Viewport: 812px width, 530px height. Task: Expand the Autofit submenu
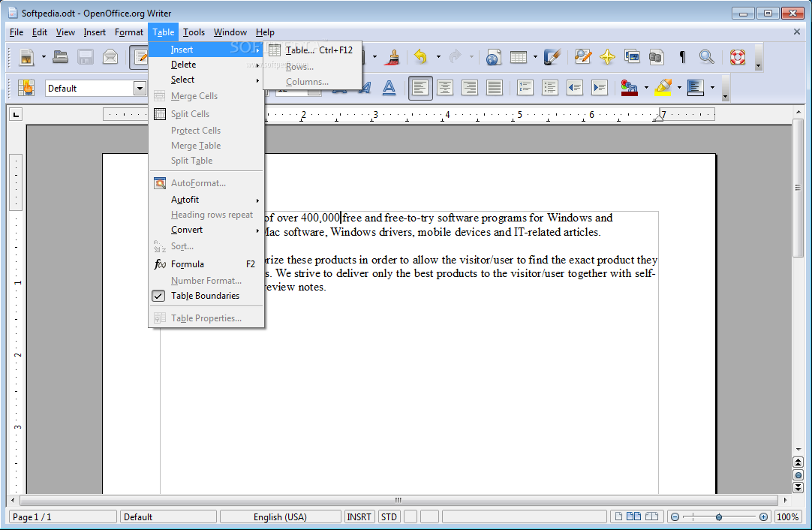click(x=206, y=200)
